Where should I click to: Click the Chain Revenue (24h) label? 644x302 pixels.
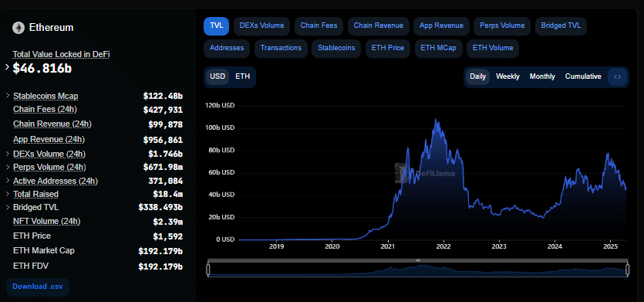tap(52, 124)
